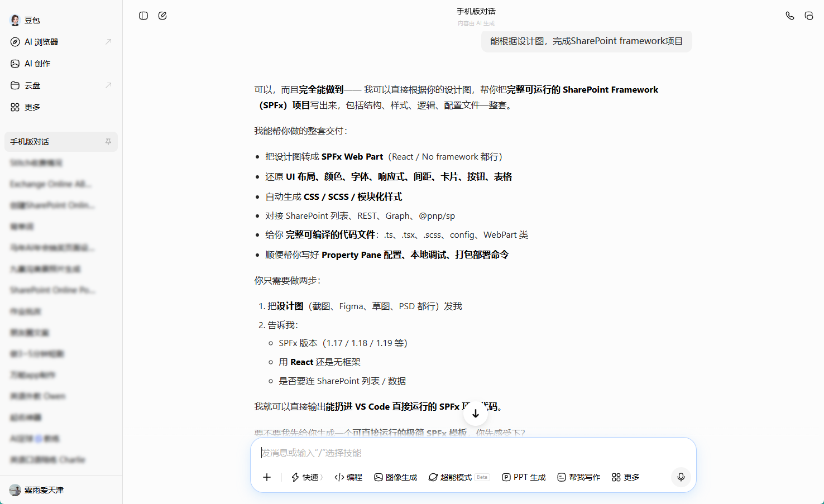This screenshot has width=824, height=504.
Task: Focus the 发消息或输入 message input box
Action: tap(473, 453)
